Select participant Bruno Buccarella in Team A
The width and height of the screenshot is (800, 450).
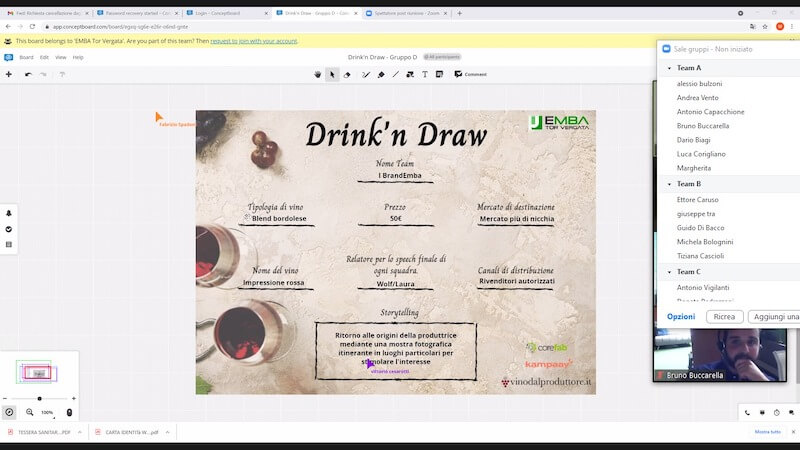(703, 126)
